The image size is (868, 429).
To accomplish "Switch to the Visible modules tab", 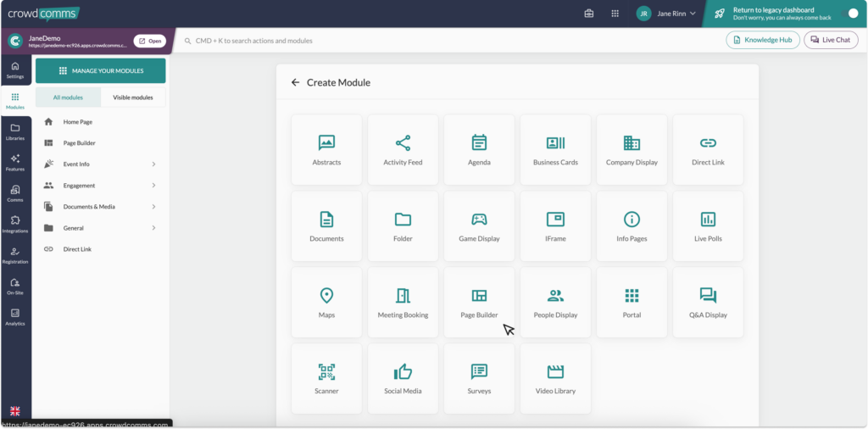I will tap(133, 97).
